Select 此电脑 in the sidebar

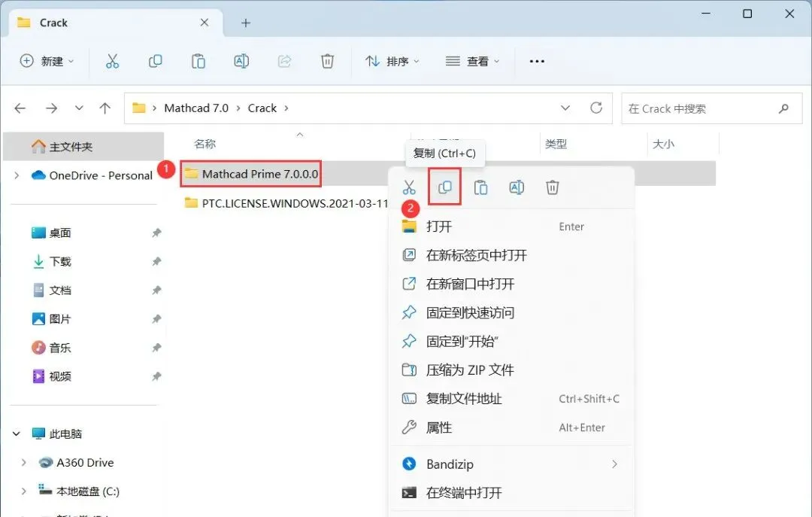57,433
